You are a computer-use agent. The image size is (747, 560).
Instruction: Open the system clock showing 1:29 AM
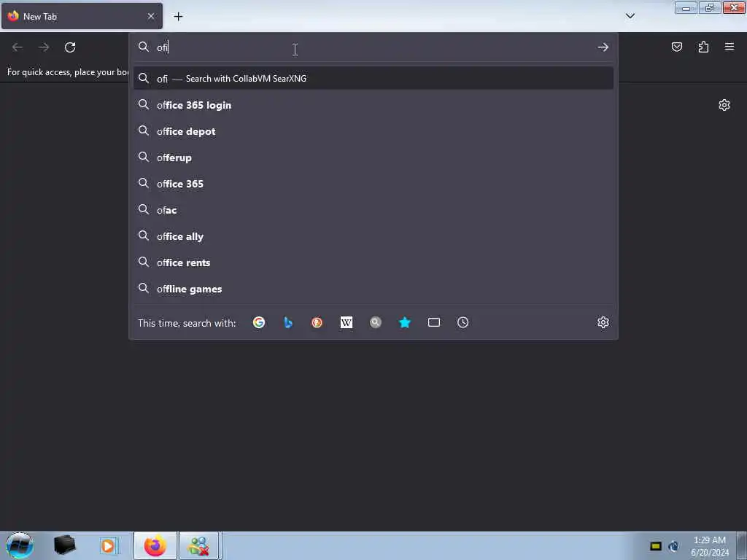pyautogui.click(x=709, y=546)
